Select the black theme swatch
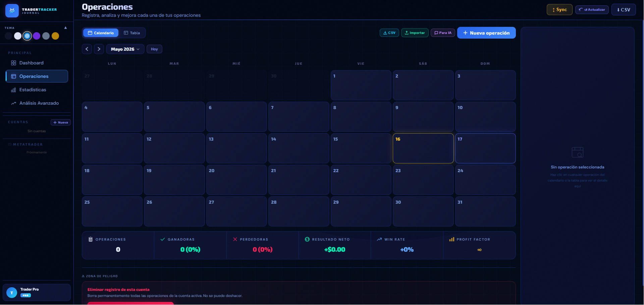 coord(8,36)
